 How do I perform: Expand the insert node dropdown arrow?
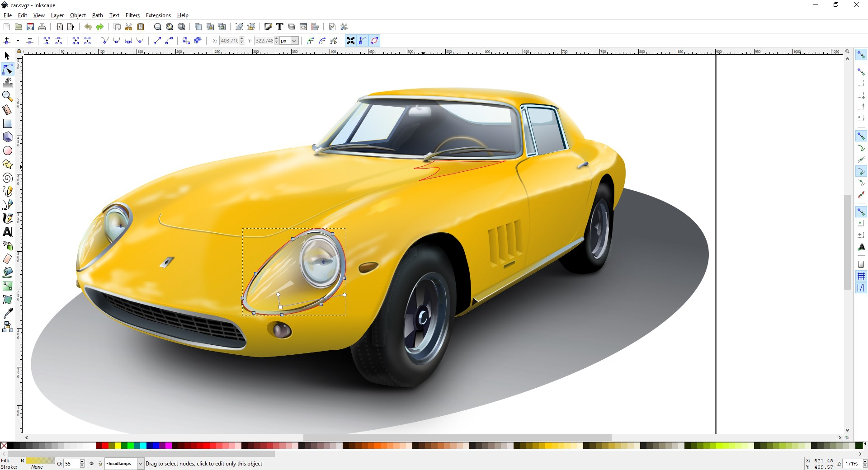pos(18,41)
